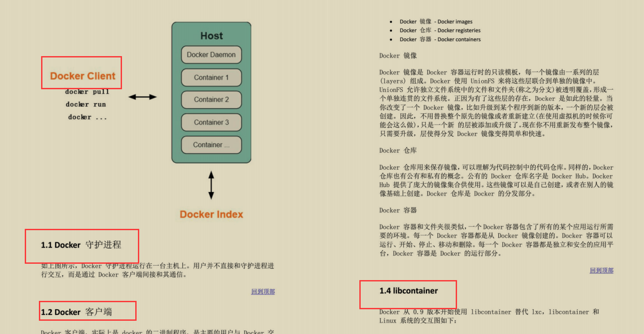Click the Docker 容器 subheading
This screenshot has height=334, width=644.
tap(398, 210)
